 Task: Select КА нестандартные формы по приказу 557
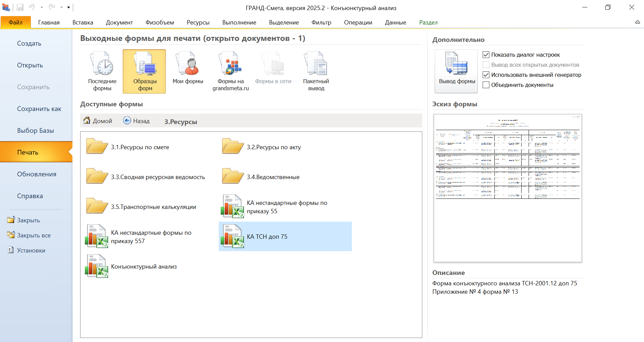tap(150, 236)
